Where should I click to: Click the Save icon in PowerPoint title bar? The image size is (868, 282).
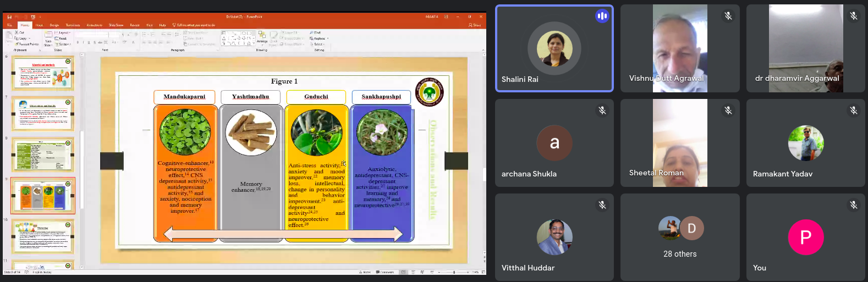9,17
